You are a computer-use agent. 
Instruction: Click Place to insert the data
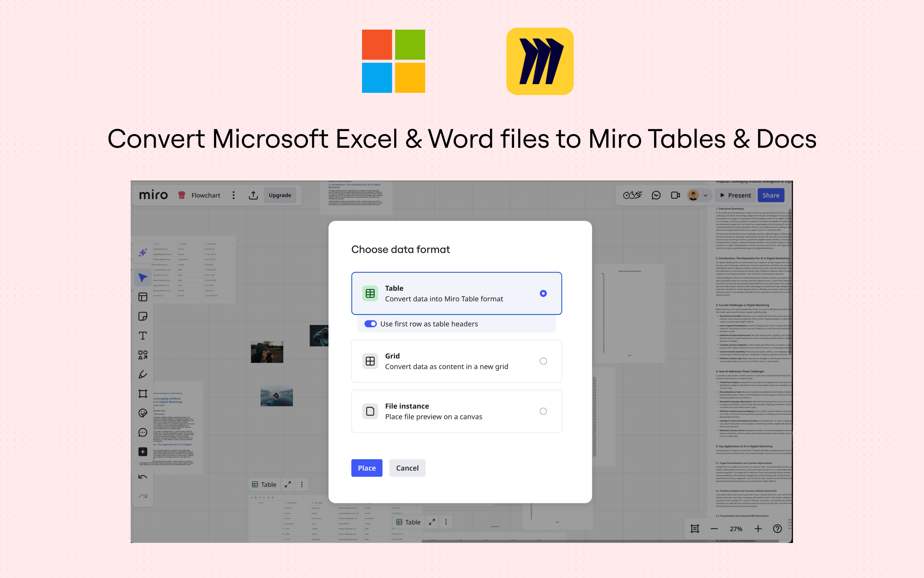[367, 468]
